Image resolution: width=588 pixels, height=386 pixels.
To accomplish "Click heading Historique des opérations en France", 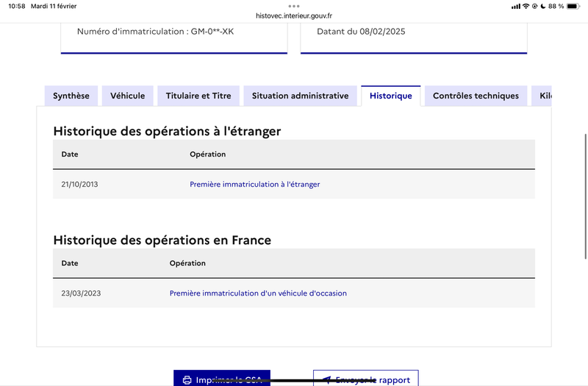I will click(x=162, y=240).
